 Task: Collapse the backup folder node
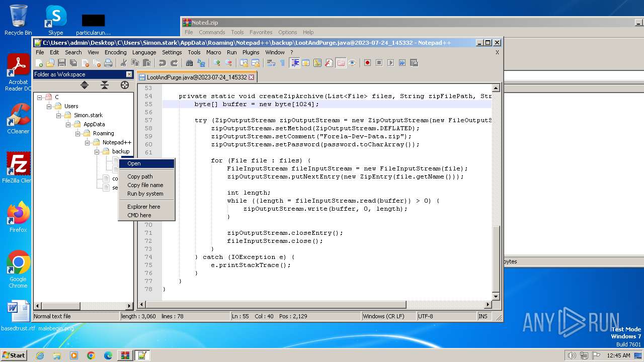(97, 151)
